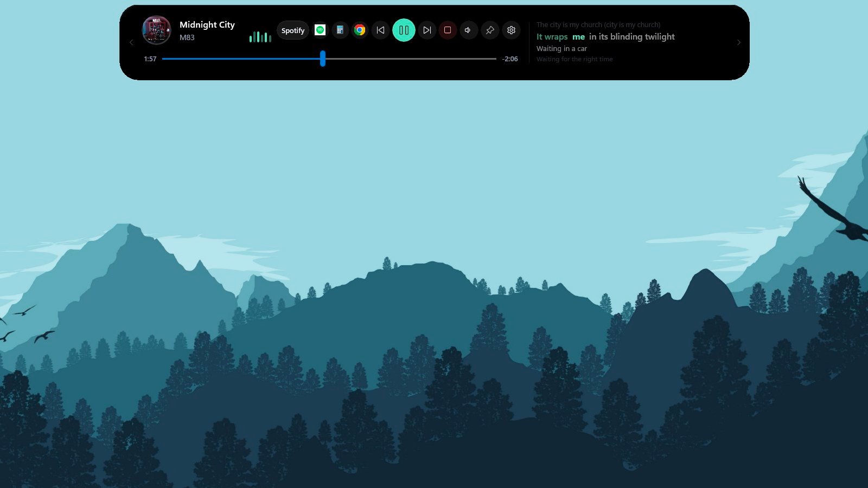The width and height of the screenshot is (868, 488).
Task: Click elapsed time "1:57"
Action: (150, 59)
